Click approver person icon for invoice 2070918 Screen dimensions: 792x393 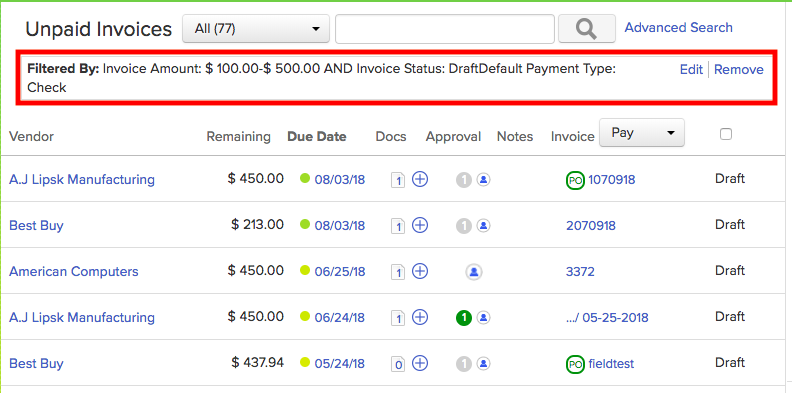[x=483, y=225]
